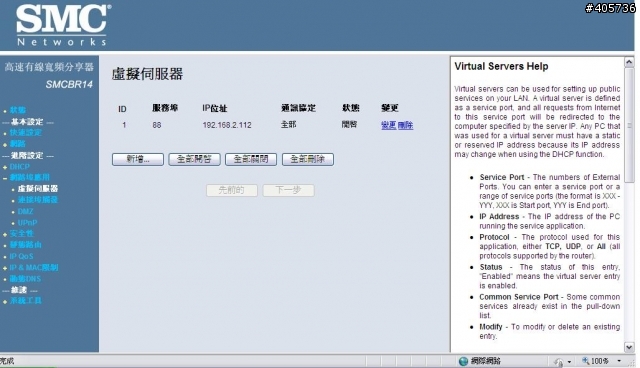Image resolution: width=640 pixels, height=368 pixels.
Task: Expand the DHCP menu with its plus icon
Action: coord(5,167)
